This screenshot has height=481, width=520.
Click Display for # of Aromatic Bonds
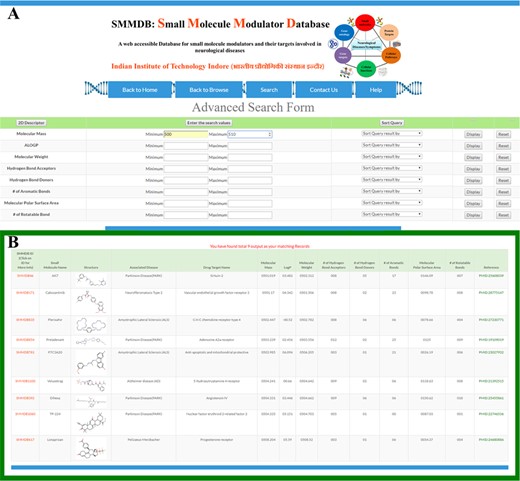pos(473,192)
